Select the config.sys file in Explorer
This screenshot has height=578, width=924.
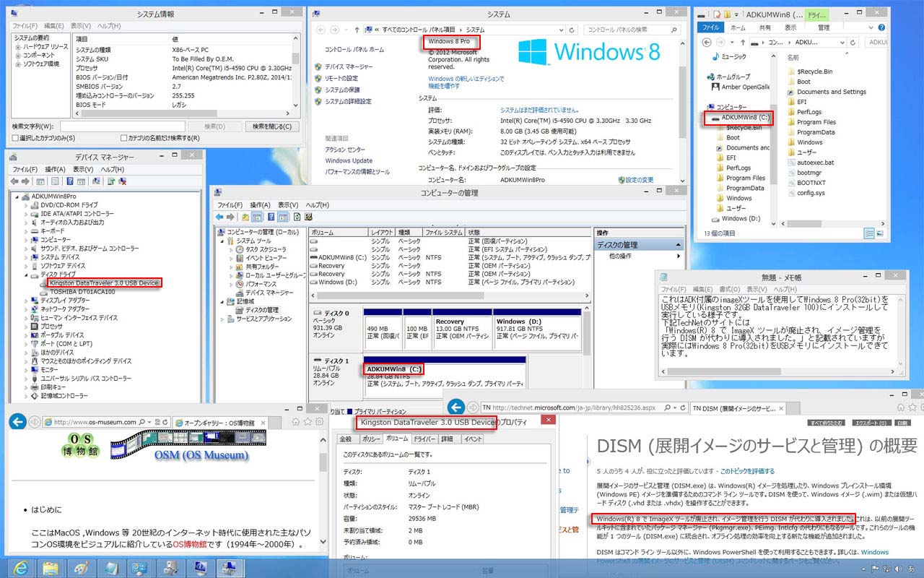810,193
